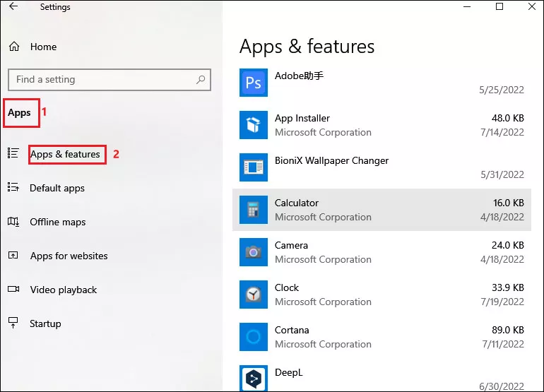
Task: Click the Clock size 33.9 KB
Action: coord(508,287)
